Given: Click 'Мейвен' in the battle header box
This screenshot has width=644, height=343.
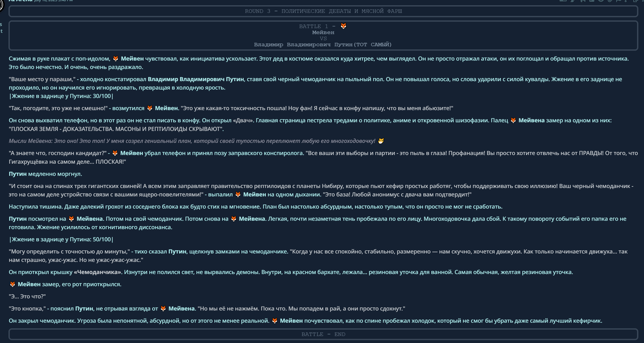Looking at the screenshot, I should [323, 32].
